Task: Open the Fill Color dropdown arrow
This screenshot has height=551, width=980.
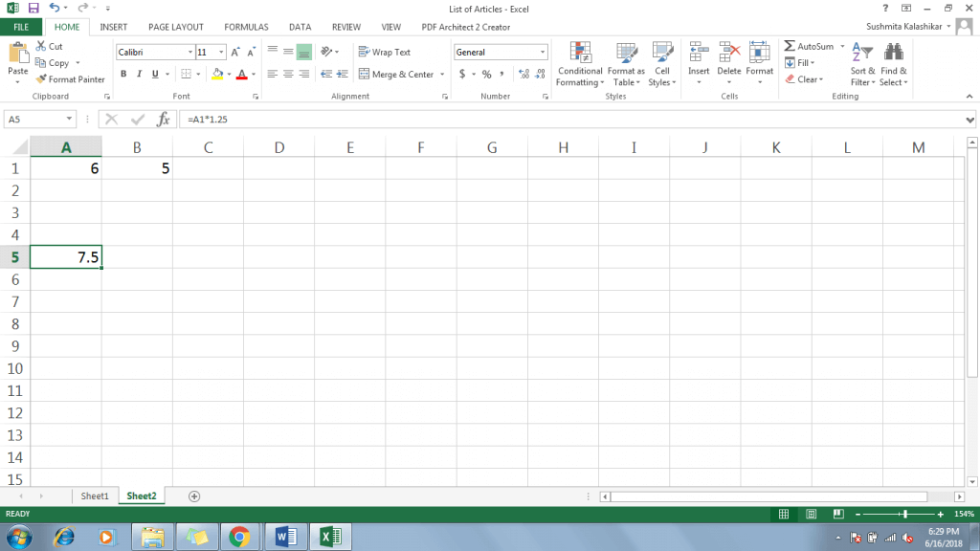Action: (228, 75)
